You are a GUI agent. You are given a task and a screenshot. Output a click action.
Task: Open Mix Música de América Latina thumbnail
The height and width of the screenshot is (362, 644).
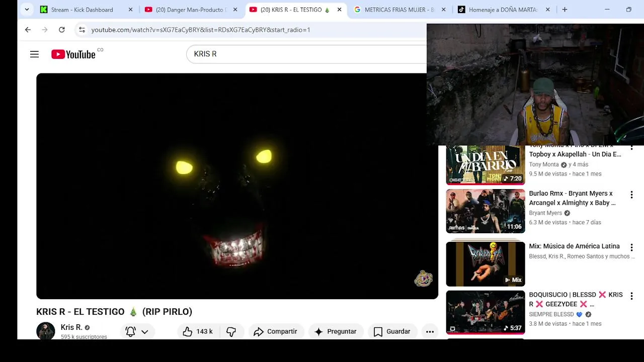pos(485,264)
